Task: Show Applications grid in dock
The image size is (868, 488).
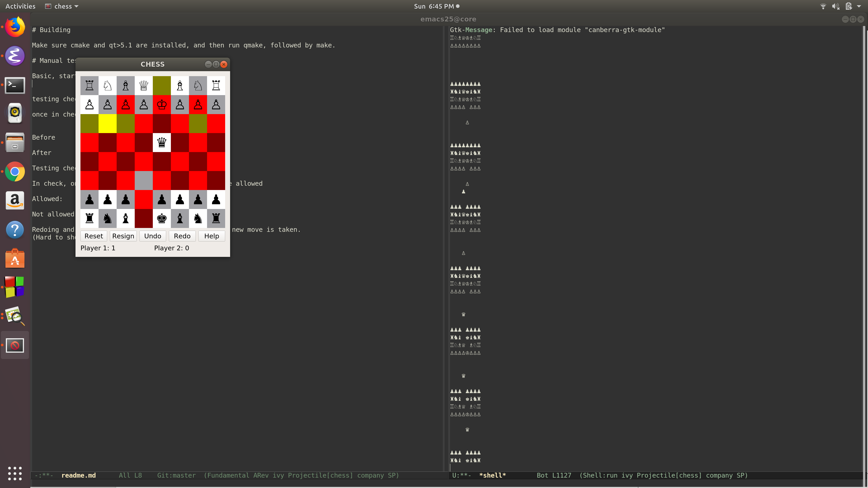Action: click(x=15, y=473)
